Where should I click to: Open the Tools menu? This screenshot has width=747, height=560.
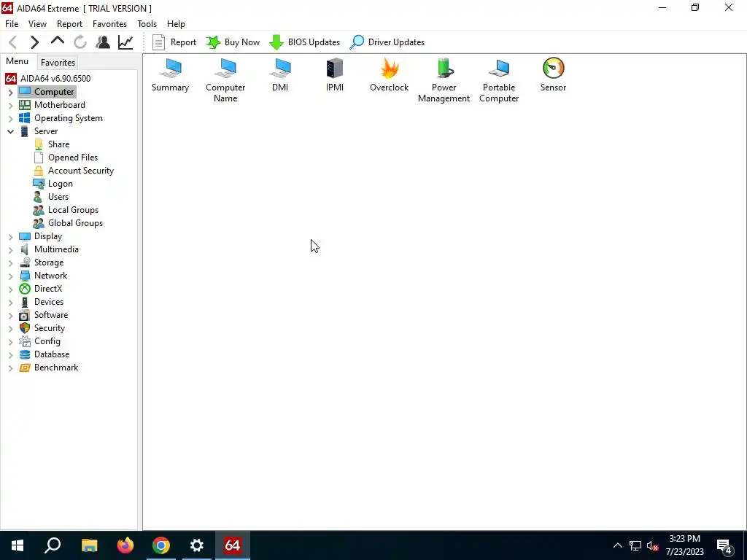147,24
